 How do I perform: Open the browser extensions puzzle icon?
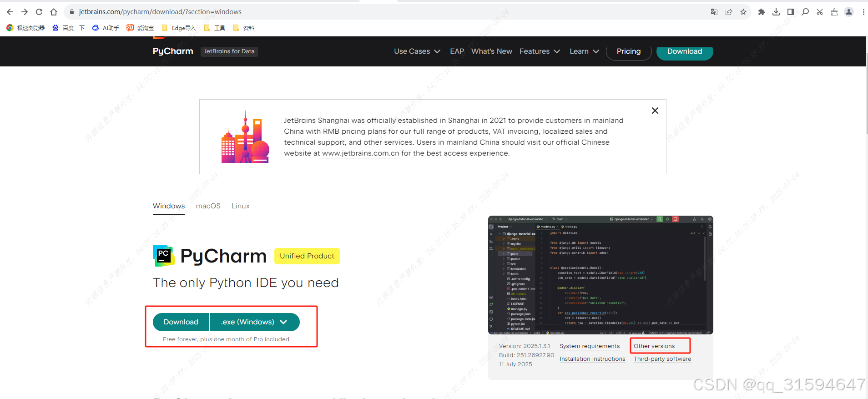pyautogui.click(x=762, y=12)
